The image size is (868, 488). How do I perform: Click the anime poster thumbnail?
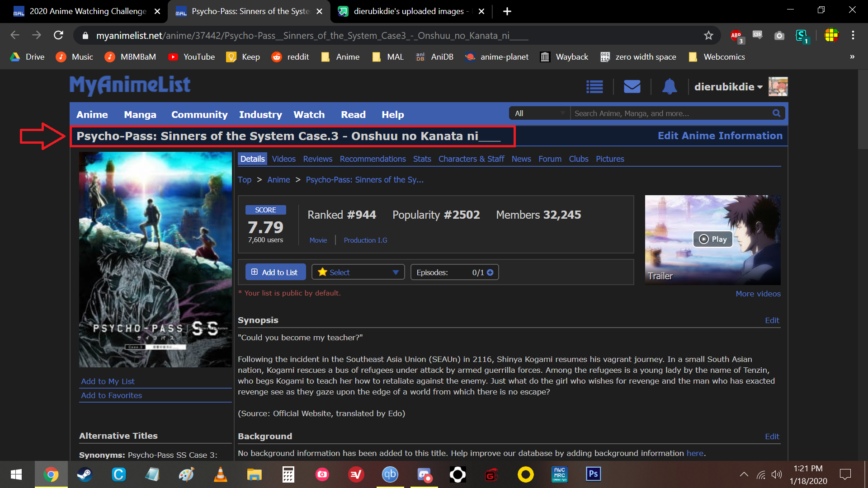[155, 259]
